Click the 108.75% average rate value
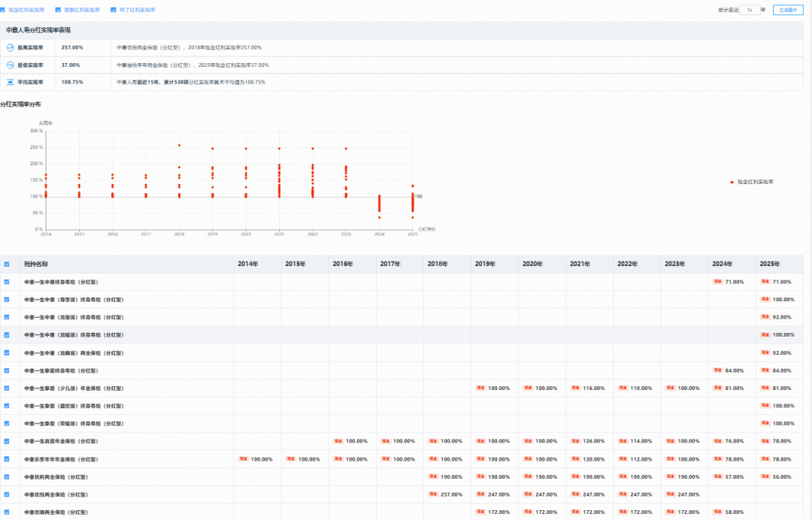 click(72, 82)
